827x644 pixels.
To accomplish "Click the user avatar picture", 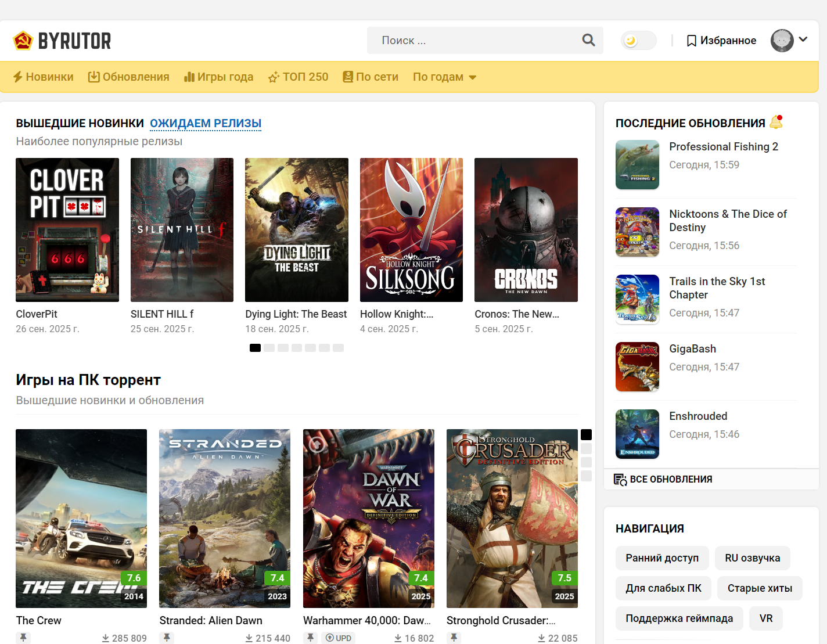I will (x=782, y=41).
